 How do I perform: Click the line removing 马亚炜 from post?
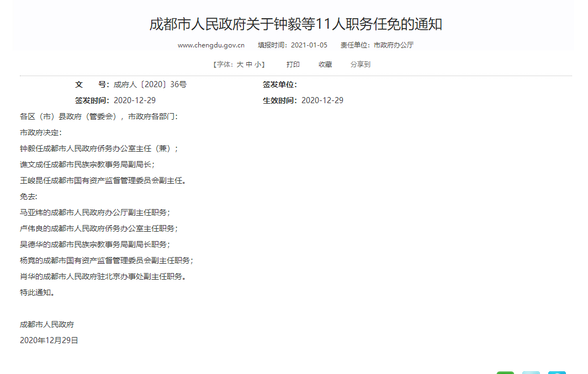[x=95, y=212]
